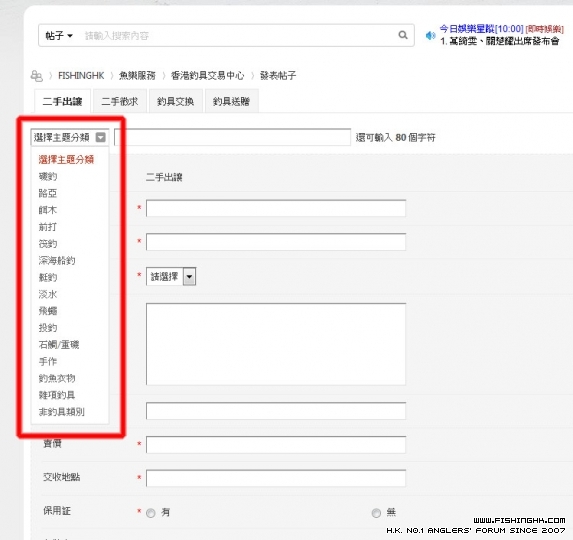
Task: Choose highlighted 選擇主題分類 option in list
Action: pyautogui.click(x=66, y=159)
